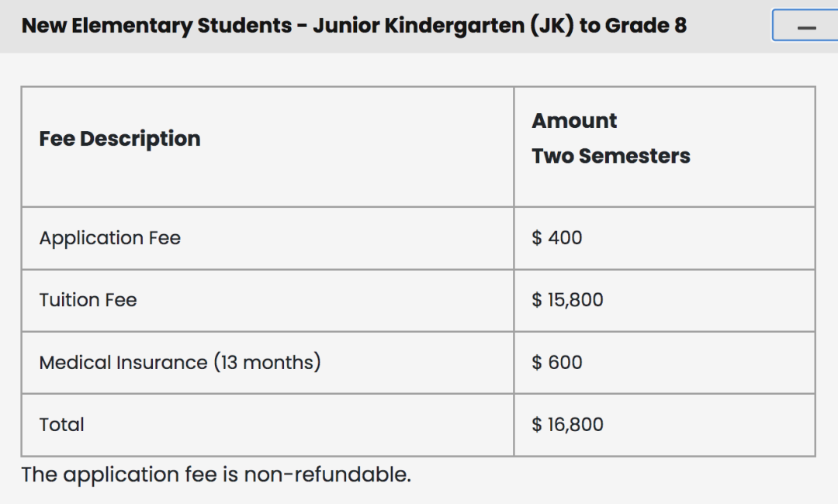This screenshot has width=838, height=504.
Task: Click the minus icon in header
Action: tap(807, 28)
